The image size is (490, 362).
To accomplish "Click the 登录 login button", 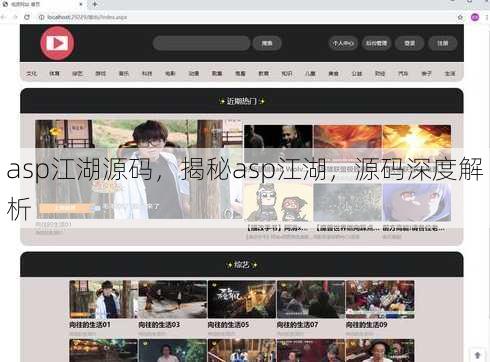I will (x=409, y=43).
